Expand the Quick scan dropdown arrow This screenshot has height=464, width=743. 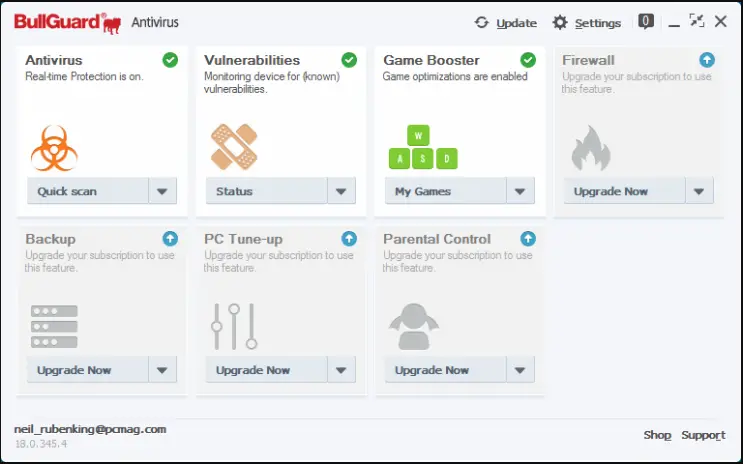click(x=163, y=191)
